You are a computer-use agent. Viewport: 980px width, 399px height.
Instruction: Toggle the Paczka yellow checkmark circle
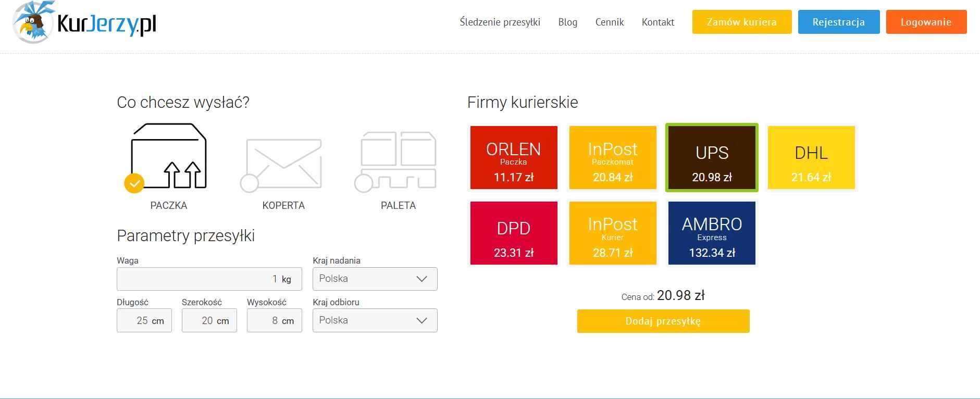click(x=134, y=183)
